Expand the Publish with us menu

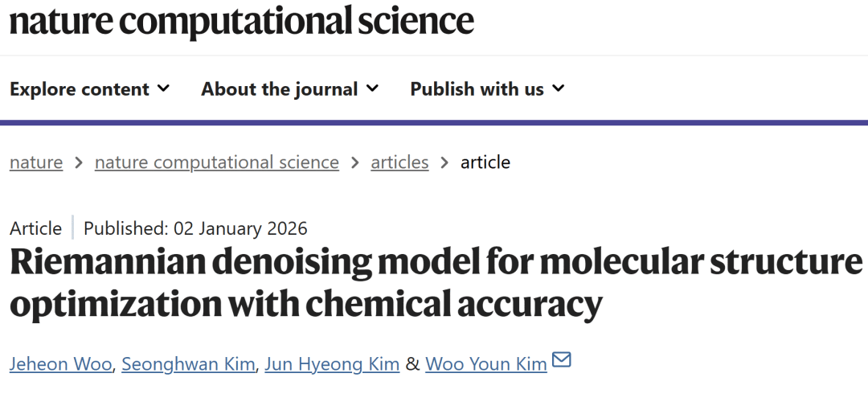pyautogui.click(x=477, y=89)
